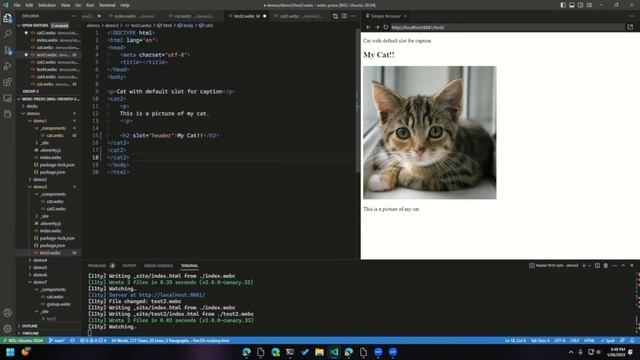Image resolution: width=640 pixels, height=360 pixels.
Task: Click WSL Ubuntu remote indicator
Action: [x=23, y=340]
